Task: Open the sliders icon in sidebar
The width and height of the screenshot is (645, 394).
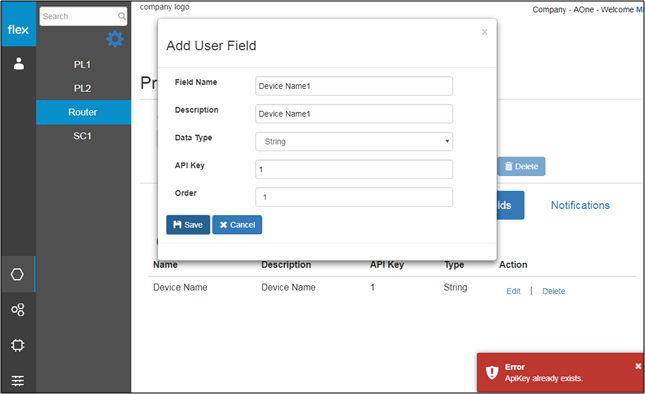Action: tap(18, 380)
